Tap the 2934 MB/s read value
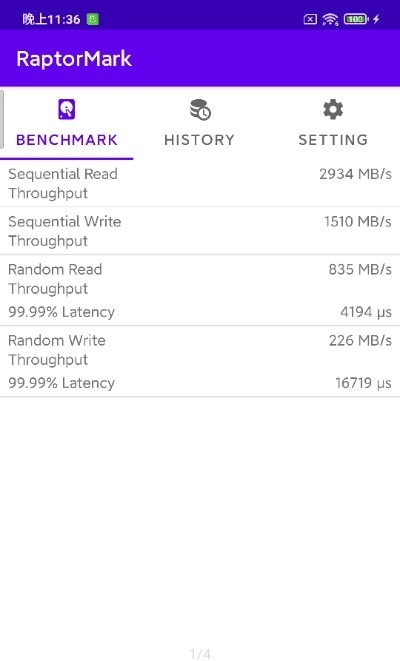The height and width of the screenshot is (661, 400). coord(355,174)
